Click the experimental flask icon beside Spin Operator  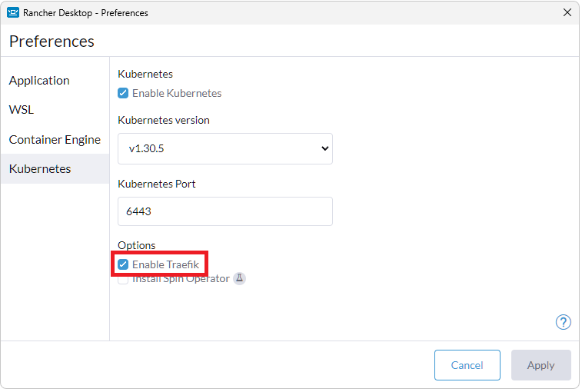pos(239,278)
